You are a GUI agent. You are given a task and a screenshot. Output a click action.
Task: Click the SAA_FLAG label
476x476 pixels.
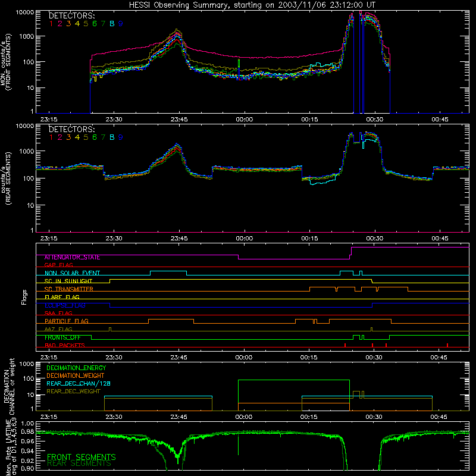58,313
